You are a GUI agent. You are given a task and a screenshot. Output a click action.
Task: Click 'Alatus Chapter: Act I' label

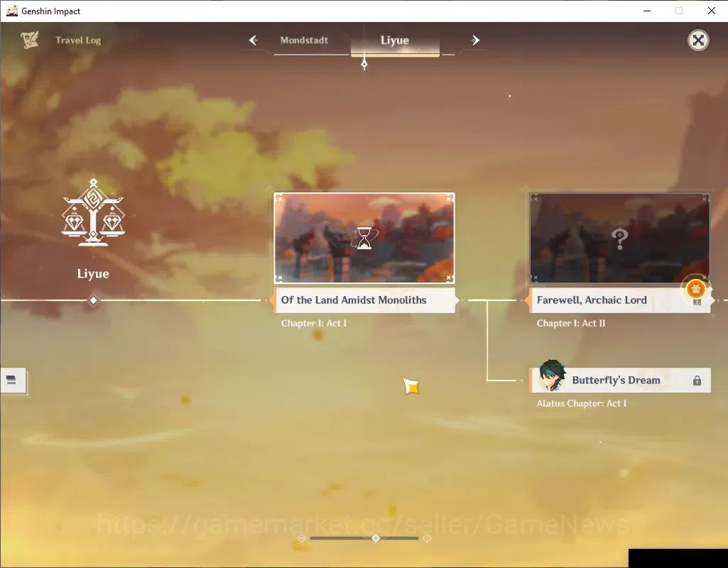tap(582, 404)
